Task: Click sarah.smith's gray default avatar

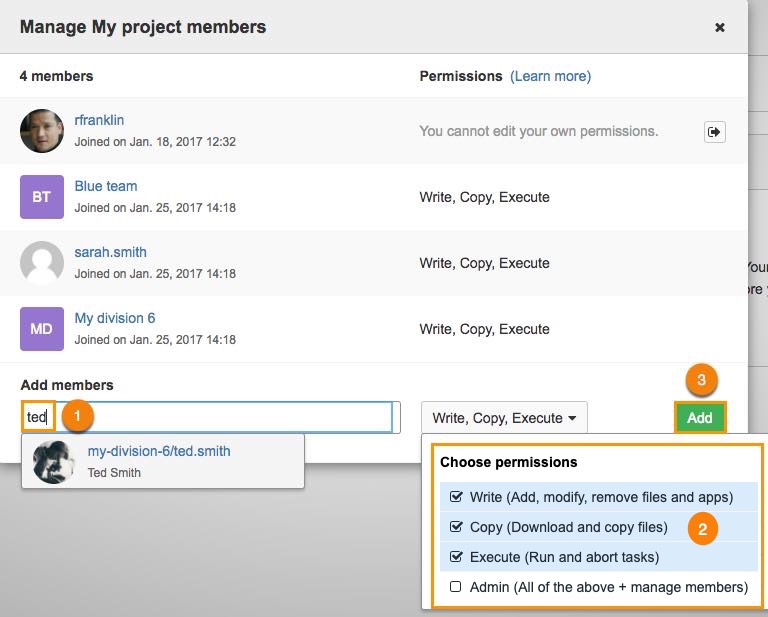Action: (x=42, y=263)
